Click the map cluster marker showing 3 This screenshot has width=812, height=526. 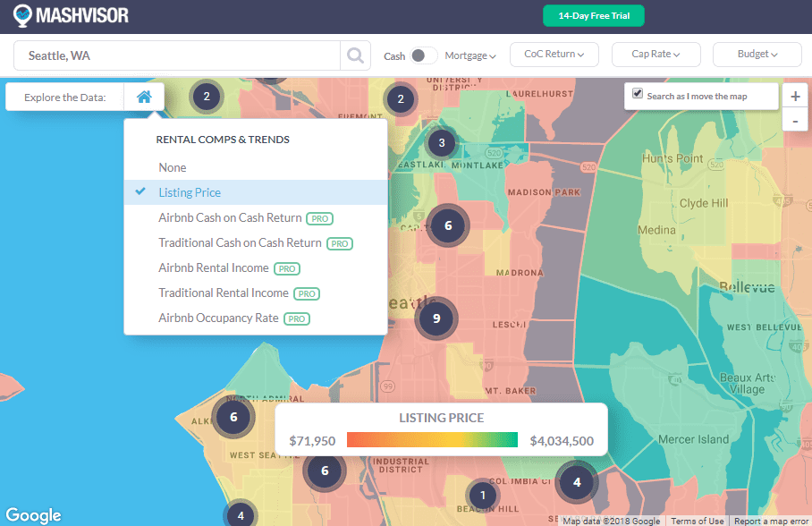coord(441,142)
